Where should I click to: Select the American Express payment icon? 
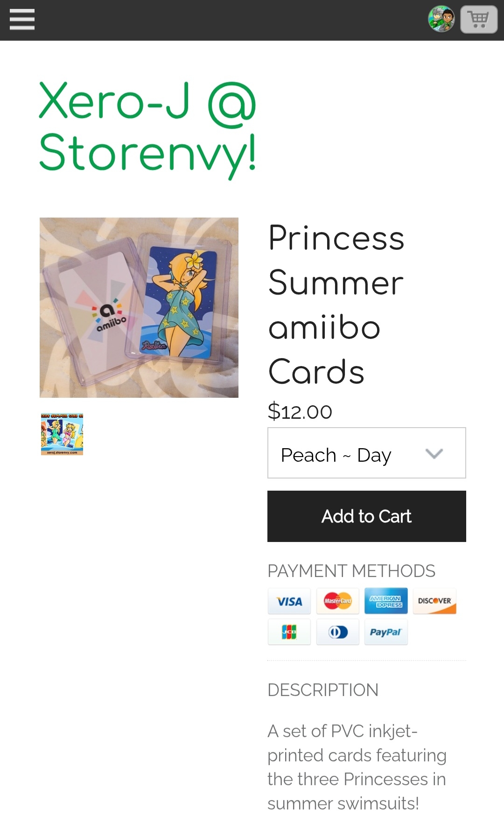coord(386,601)
